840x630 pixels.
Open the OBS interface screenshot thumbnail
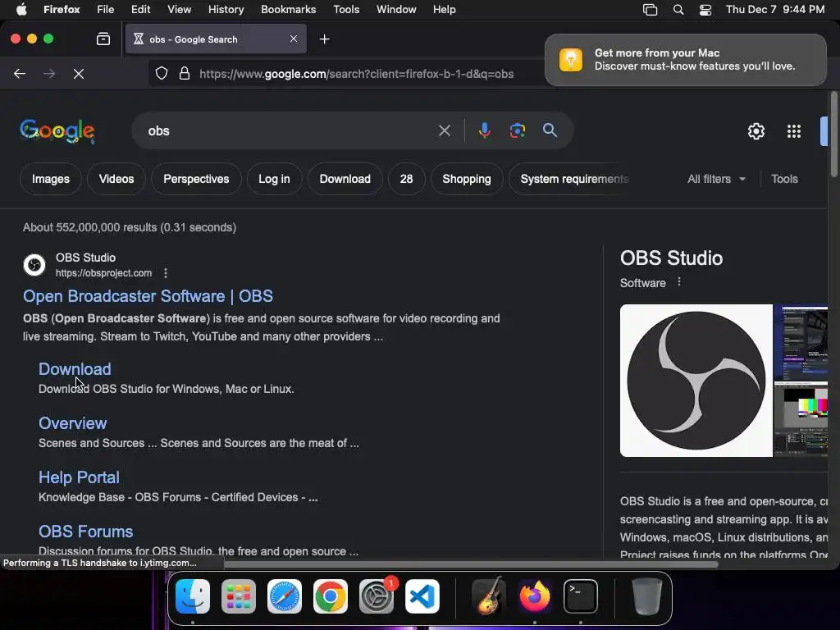pos(801,342)
